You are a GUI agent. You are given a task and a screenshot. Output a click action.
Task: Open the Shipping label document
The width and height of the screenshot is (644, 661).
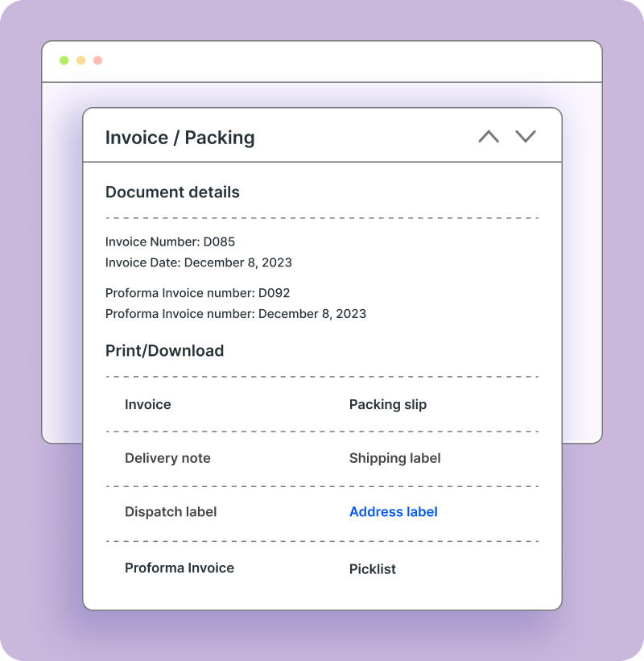(x=394, y=458)
